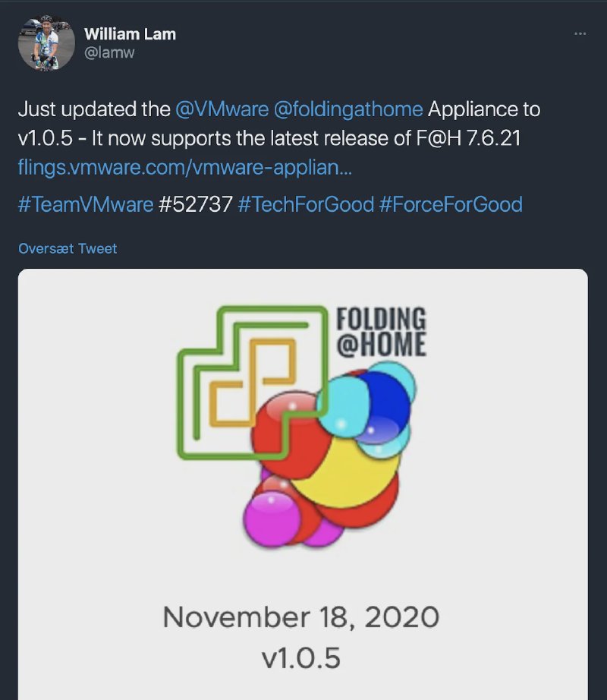Browse the #TechForGood hashtag
607x700 pixels.
click(306, 204)
